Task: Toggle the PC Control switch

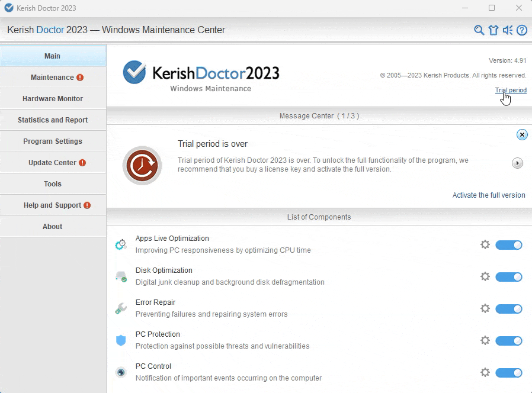Action: (508, 373)
